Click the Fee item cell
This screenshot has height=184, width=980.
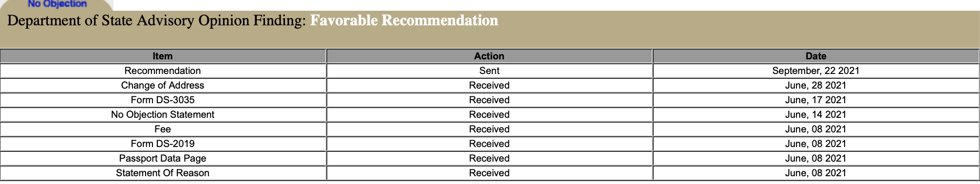pyautogui.click(x=163, y=129)
